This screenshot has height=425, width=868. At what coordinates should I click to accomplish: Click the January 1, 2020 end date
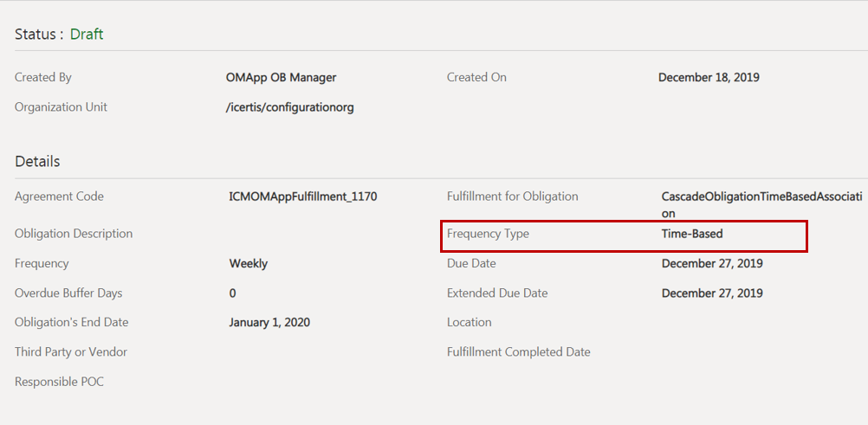pos(269,323)
